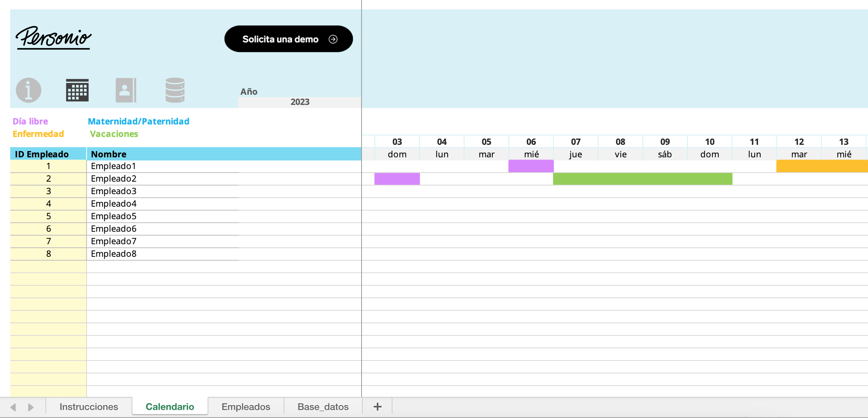This screenshot has height=418, width=868.
Task: Open the Base_datos sheet tab
Action: pyautogui.click(x=323, y=407)
